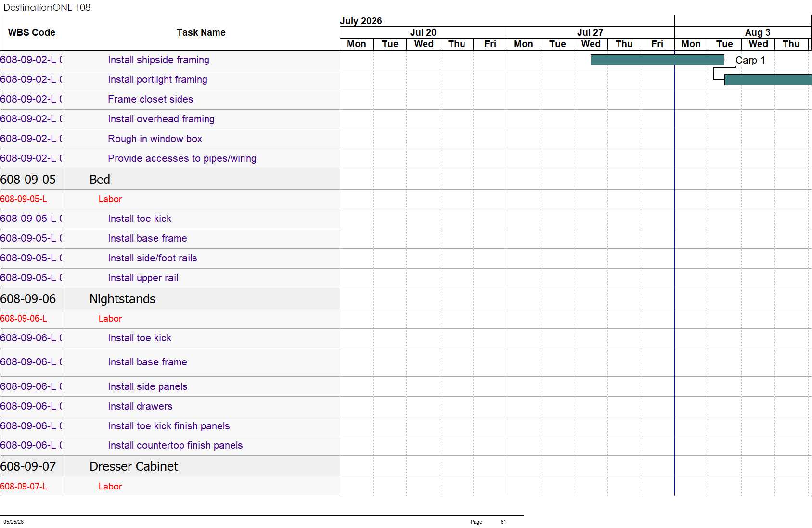The height and width of the screenshot is (528, 812).
Task: Click the 608-09-05-L WBS code
Action: point(24,199)
